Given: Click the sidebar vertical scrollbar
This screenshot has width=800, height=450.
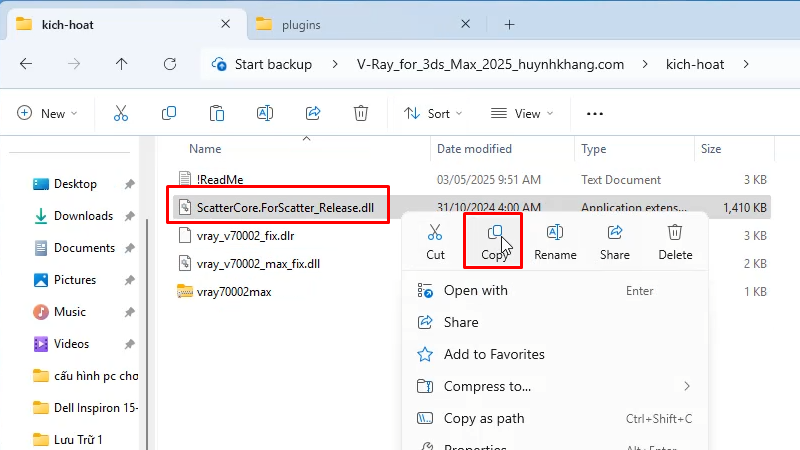Looking at the screenshot, I should pyautogui.click(x=147, y=332).
